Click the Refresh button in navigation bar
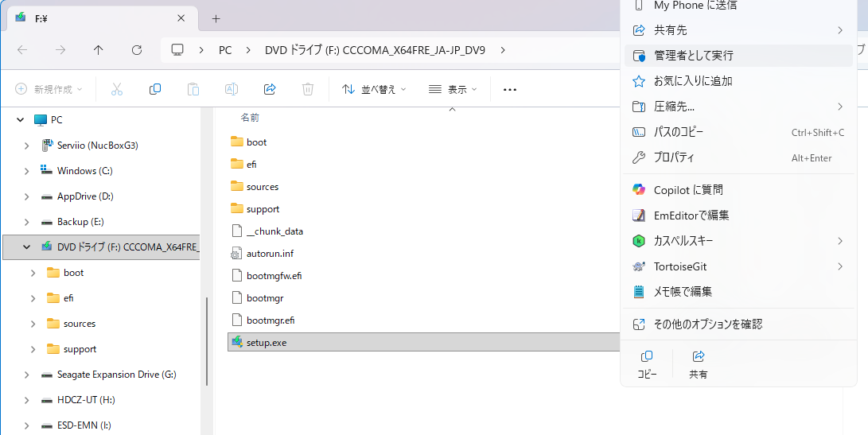 coord(137,50)
